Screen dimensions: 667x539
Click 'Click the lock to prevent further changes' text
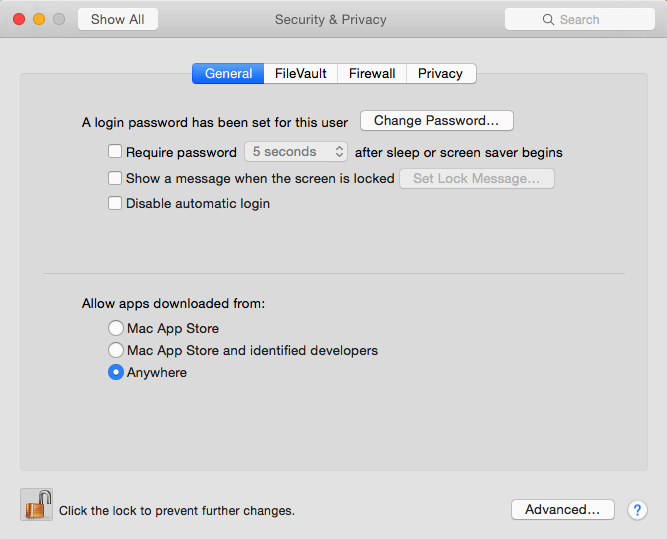177,510
